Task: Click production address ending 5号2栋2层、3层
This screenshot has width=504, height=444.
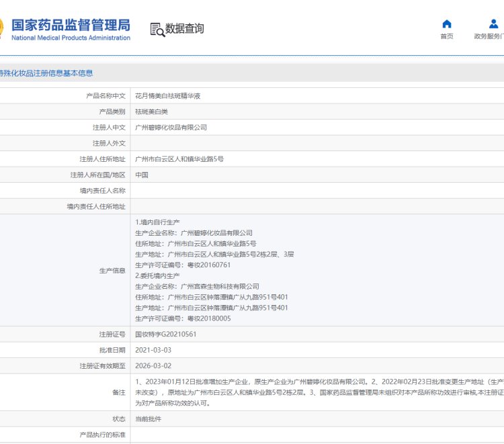Action: coord(230,254)
